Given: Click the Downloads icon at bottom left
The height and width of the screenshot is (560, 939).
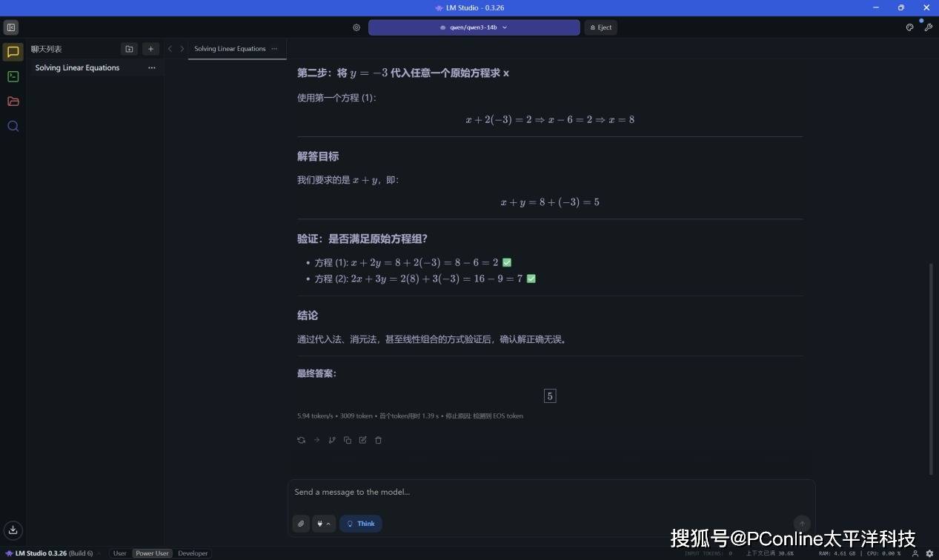Looking at the screenshot, I should 13,530.
